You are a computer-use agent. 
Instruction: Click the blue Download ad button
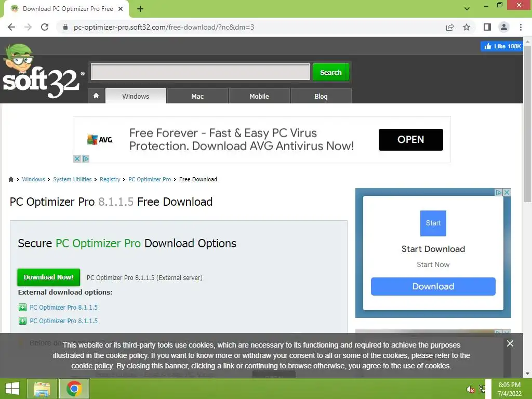coord(433,286)
